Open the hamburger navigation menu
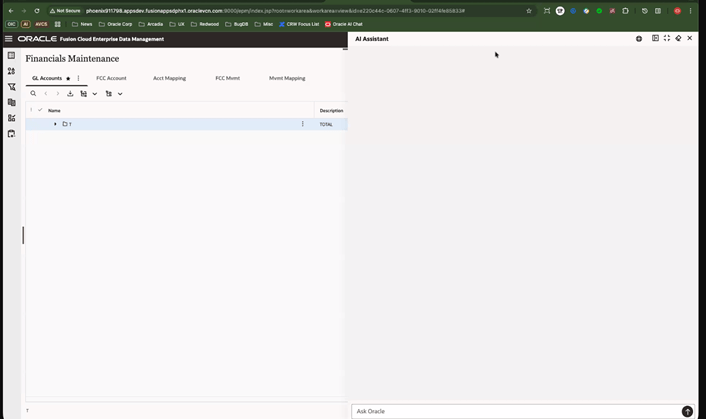 [x=9, y=39]
